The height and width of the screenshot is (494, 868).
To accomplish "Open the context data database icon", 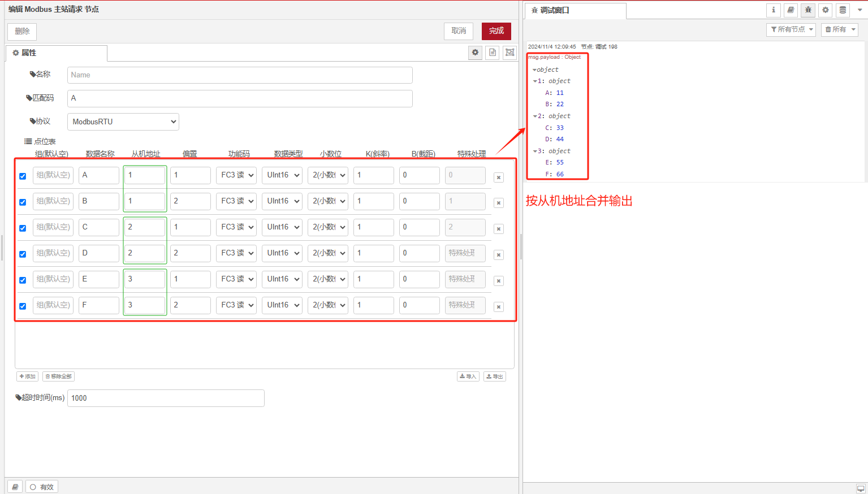I will coord(843,10).
